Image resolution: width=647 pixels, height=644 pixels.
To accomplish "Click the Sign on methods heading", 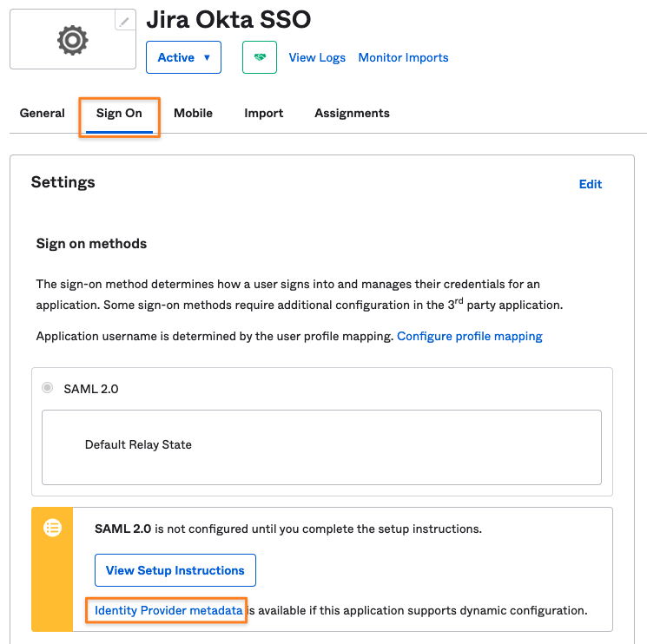I will click(x=91, y=244).
